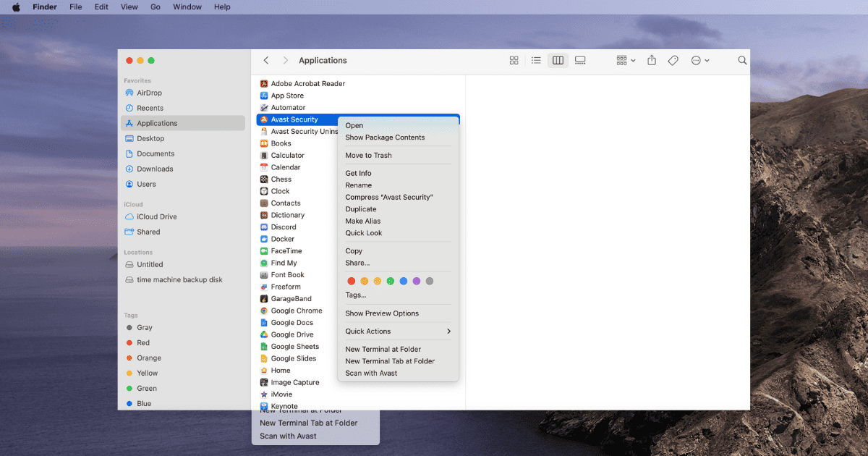Switch to list view mode
Image resolution: width=868 pixels, height=456 pixels.
pyautogui.click(x=536, y=61)
